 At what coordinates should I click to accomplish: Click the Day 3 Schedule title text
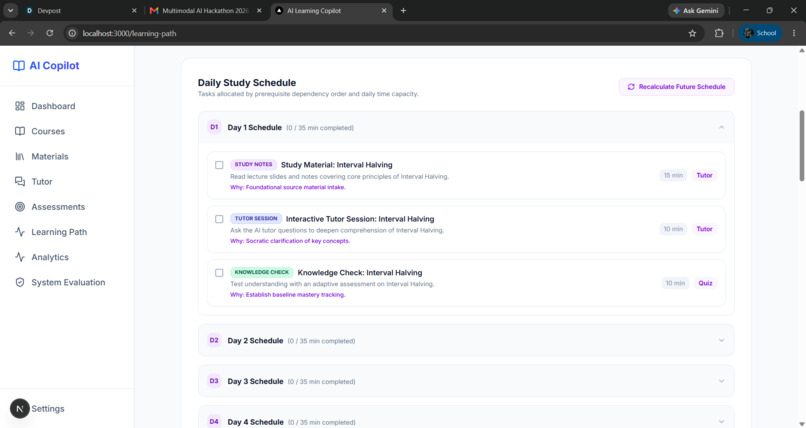(x=255, y=381)
